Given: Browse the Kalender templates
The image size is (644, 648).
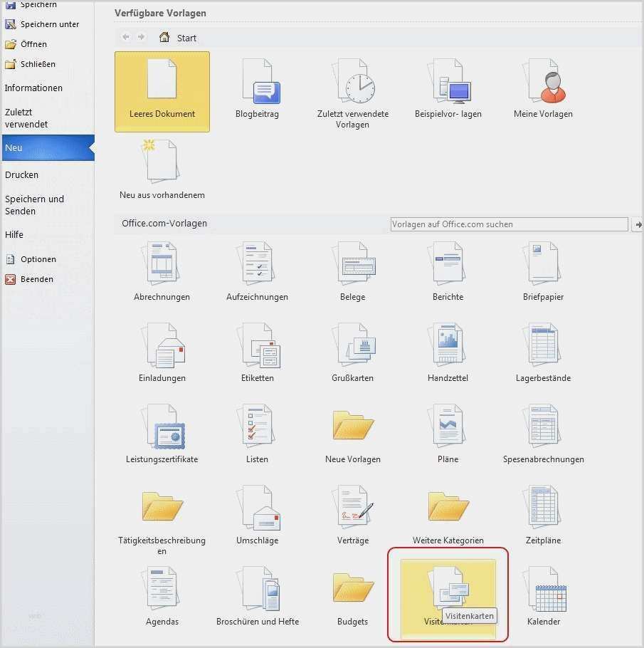Looking at the screenshot, I should (543, 591).
